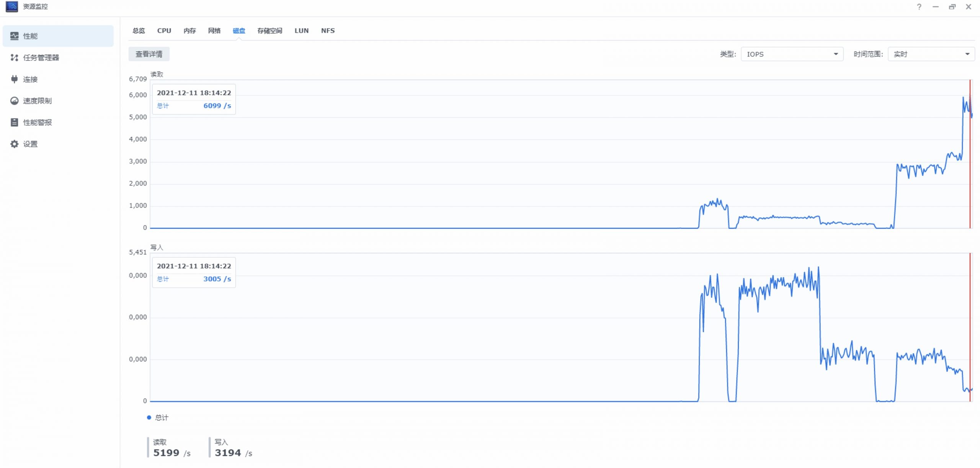Click the 资源监控 window title
This screenshot has height=468, width=980.
coord(35,7)
